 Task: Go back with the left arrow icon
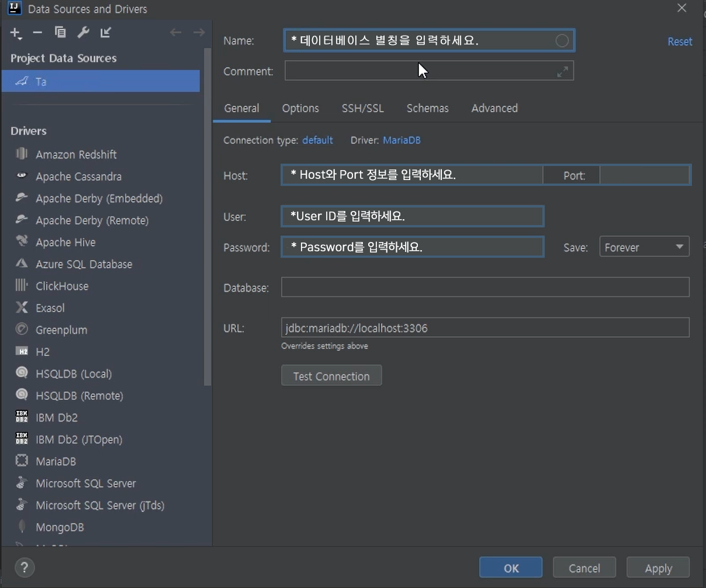coord(175,33)
